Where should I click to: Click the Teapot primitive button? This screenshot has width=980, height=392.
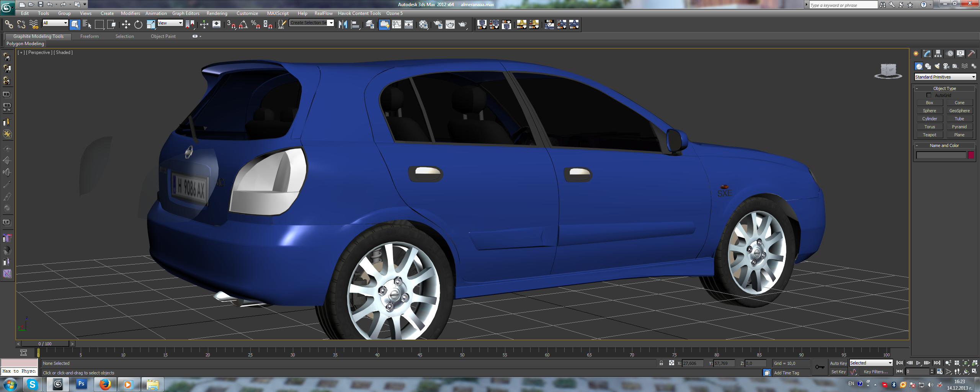(x=929, y=135)
